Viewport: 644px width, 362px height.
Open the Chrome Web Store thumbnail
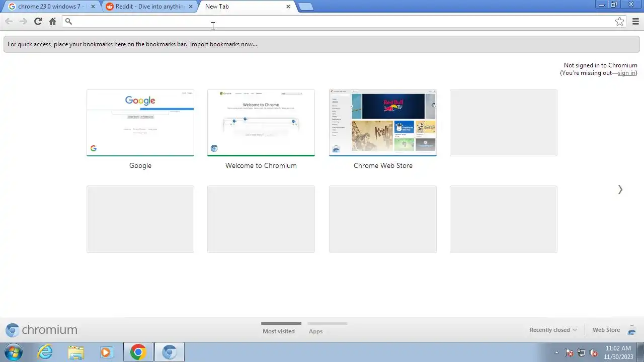pyautogui.click(x=383, y=123)
